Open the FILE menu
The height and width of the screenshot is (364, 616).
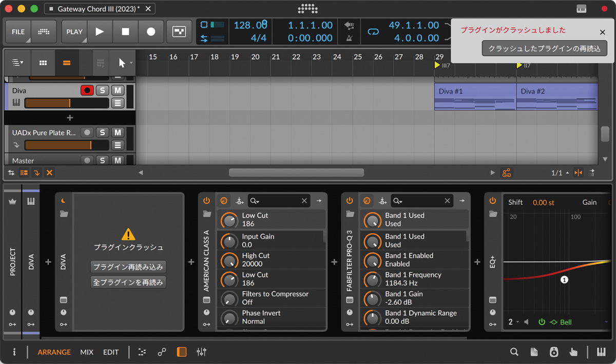[x=18, y=31]
